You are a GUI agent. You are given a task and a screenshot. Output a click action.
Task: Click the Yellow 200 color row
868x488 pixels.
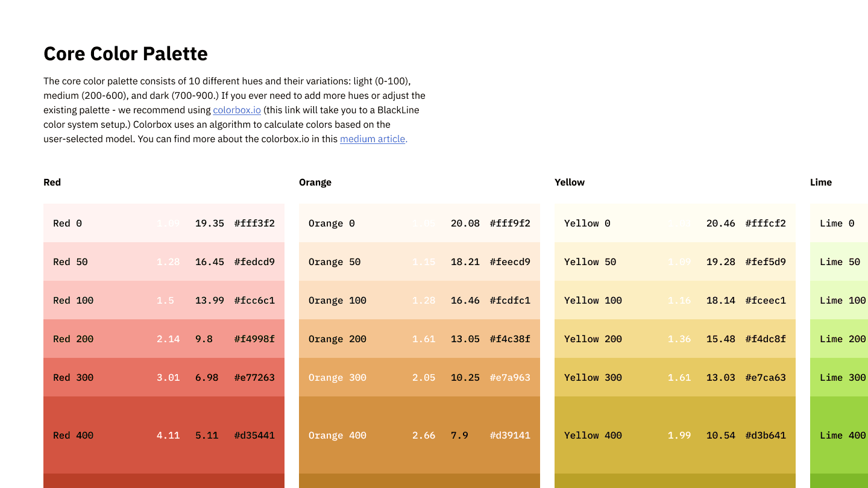[675, 339]
